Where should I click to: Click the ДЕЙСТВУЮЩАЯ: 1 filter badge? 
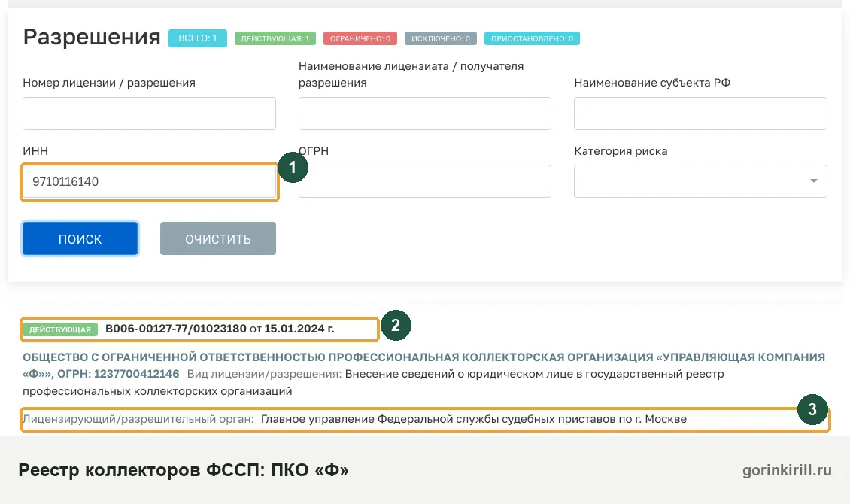pyautogui.click(x=275, y=38)
